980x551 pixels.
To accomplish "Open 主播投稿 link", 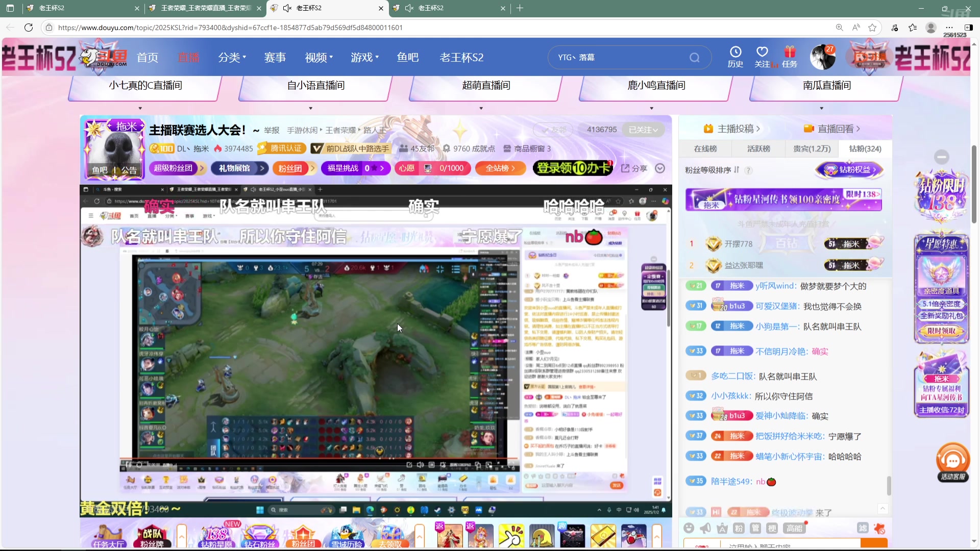I will pos(732,129).
